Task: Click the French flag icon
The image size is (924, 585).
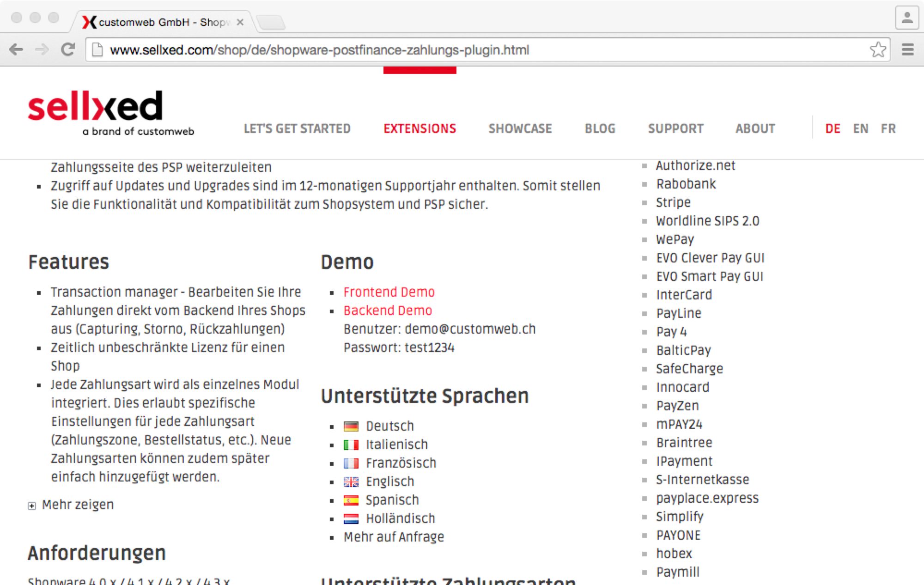Action: (351, 463)
